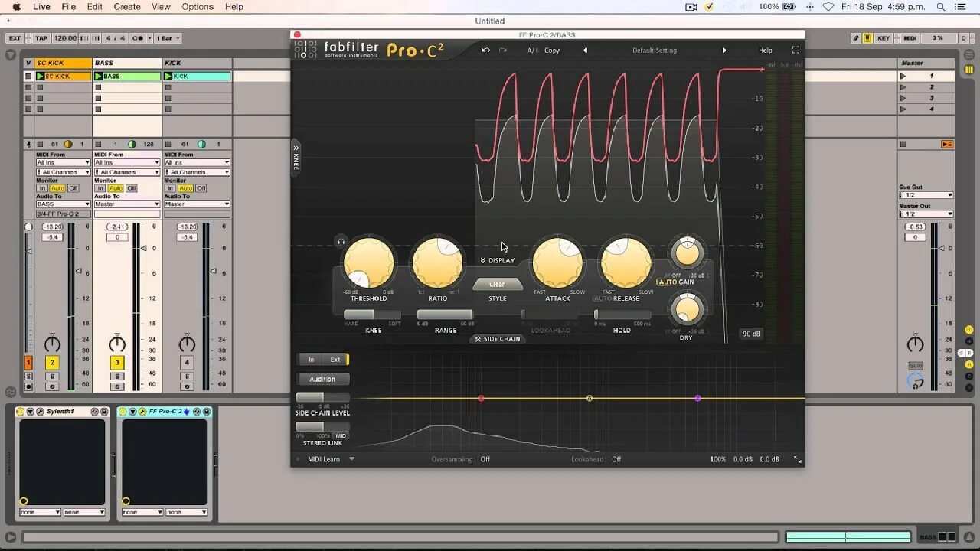The height and width of the screenshot is (551, 980).
Task: Click the Knee slider
Action: pos(373,315)
